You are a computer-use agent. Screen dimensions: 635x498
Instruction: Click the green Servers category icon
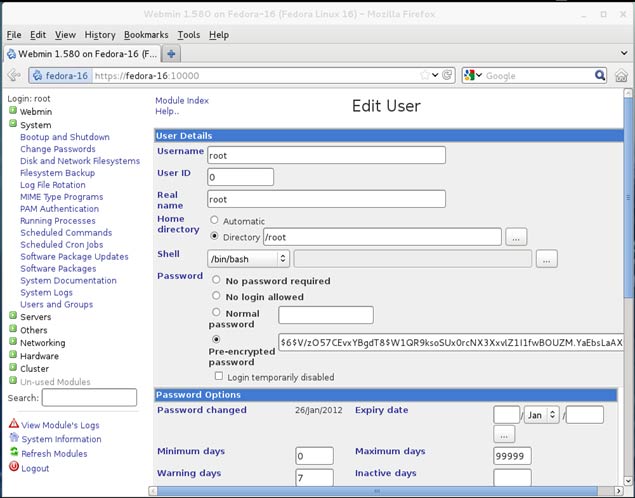pyautogui.click(x=13, y=315)
